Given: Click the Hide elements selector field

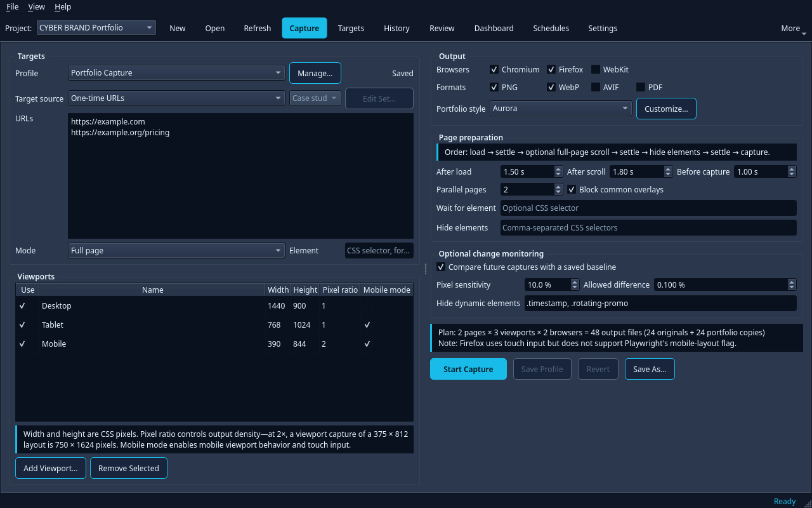Looking at the screenshot, I should tap(648, 228).
